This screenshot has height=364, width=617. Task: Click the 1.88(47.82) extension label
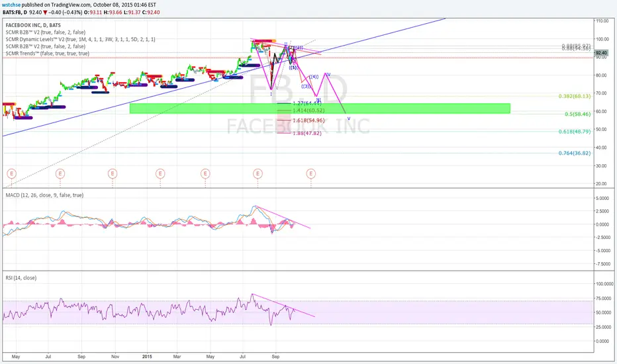pyautogui.click(x=307, y=134)
